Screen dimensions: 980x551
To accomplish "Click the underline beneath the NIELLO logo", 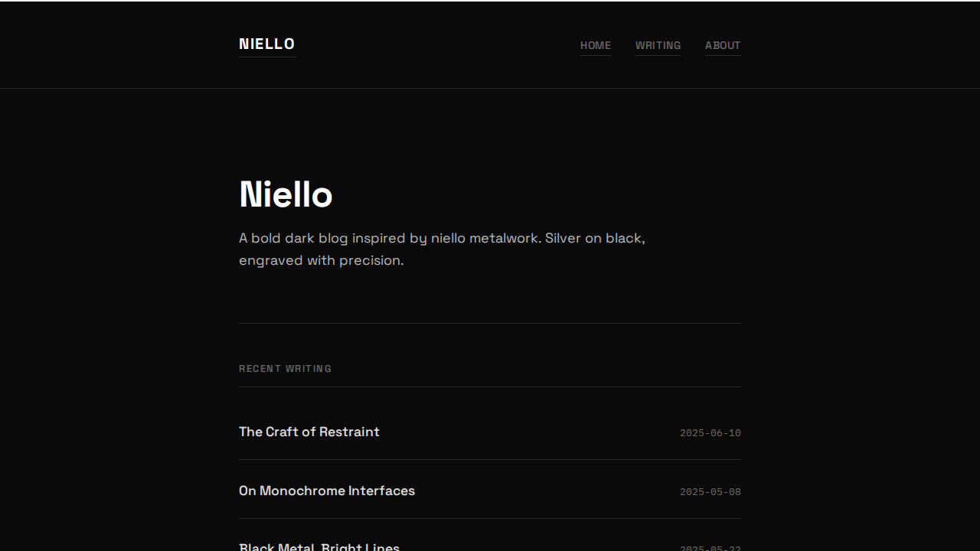I will coord(266,55).
